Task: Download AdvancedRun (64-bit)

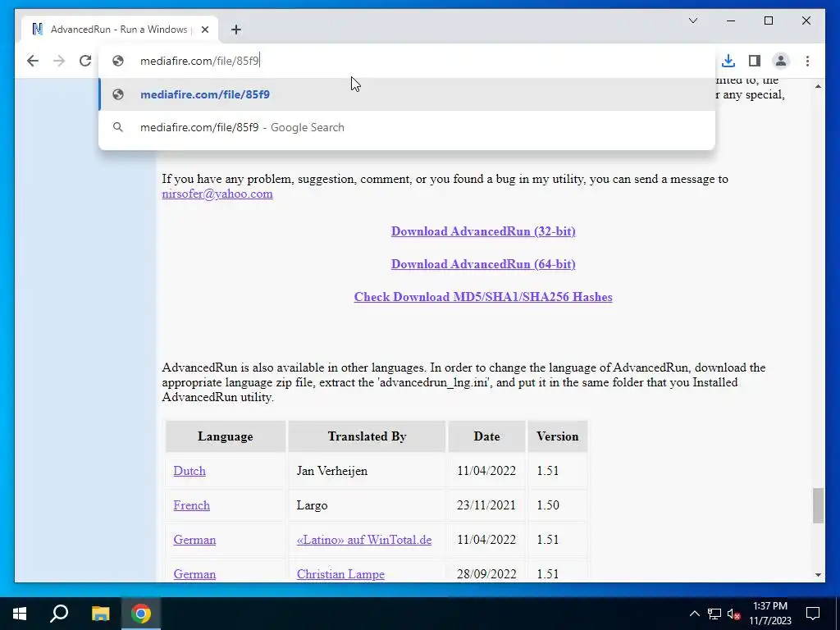Action: tap(482, 264)
